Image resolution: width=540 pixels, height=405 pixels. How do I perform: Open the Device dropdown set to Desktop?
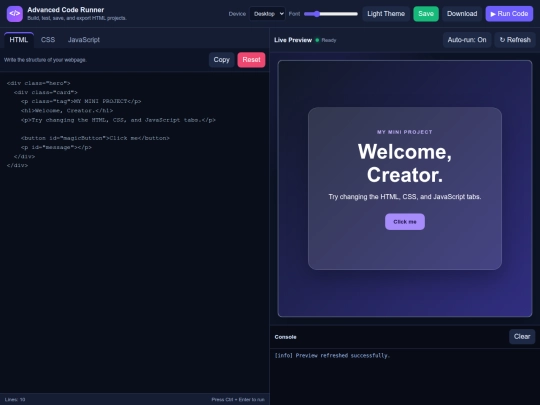(x=267, y=14)
